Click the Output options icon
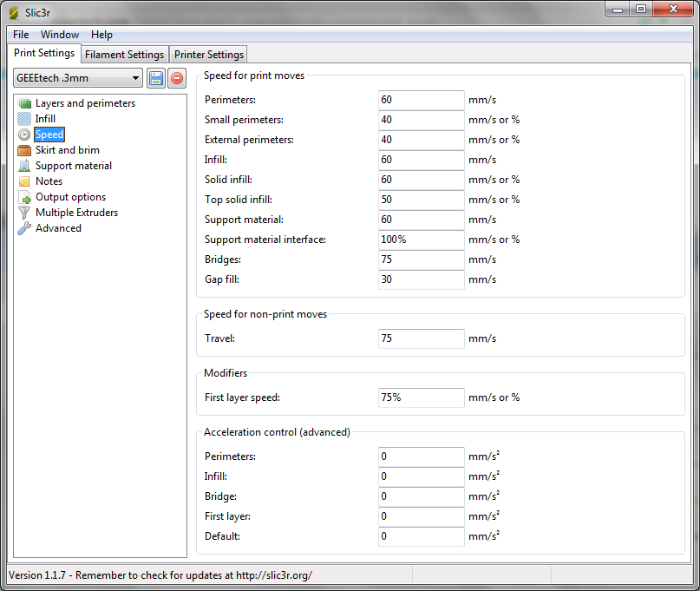 tap(24, 197)
